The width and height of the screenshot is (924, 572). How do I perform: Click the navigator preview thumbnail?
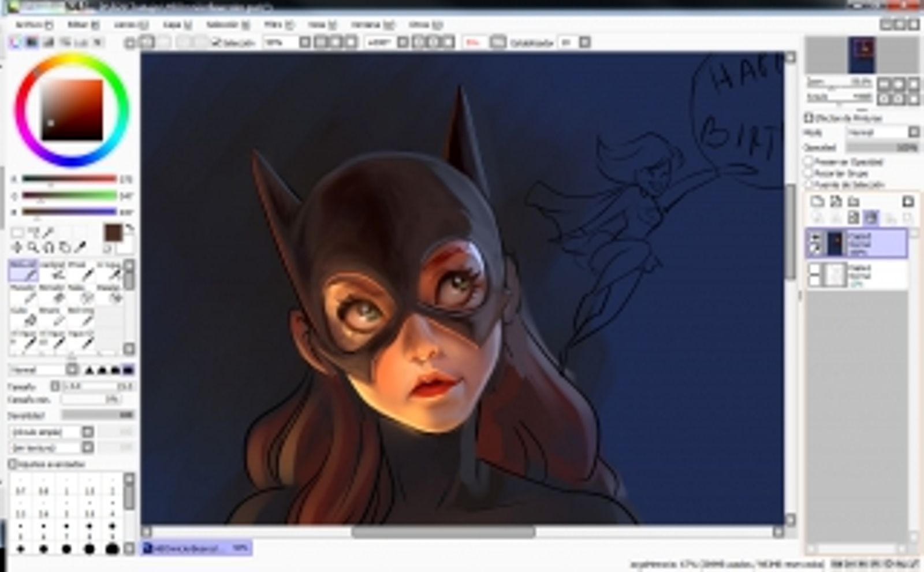coord(862,55)
